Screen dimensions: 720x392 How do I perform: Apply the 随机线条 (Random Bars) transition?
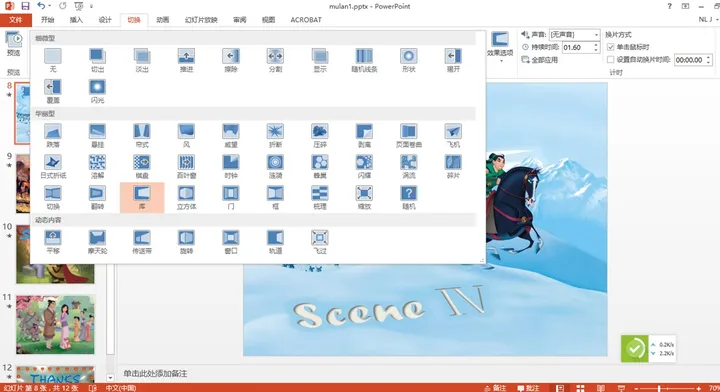click(364, 60)
